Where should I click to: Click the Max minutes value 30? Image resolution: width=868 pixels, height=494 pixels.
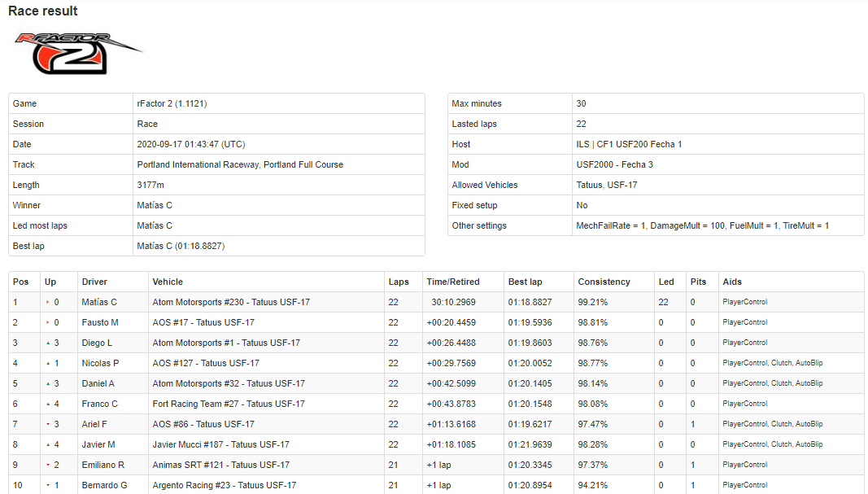pyautogui.click(x=582, y=103)
